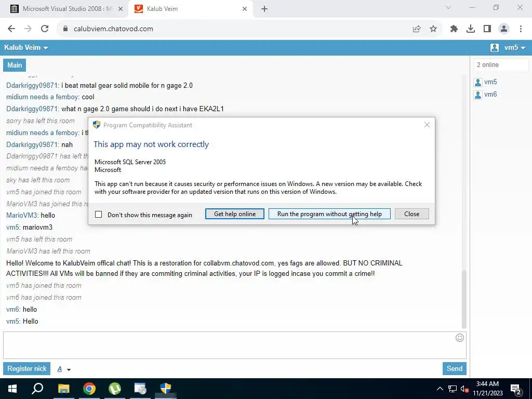Close the Kalub Veim tab
This screenshot has width=532, height=399.
245,9
